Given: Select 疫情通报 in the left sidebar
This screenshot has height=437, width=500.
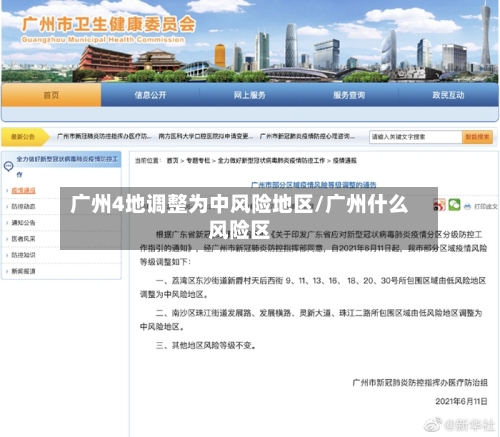Looking at the screenshot, I should pos(23,191).
